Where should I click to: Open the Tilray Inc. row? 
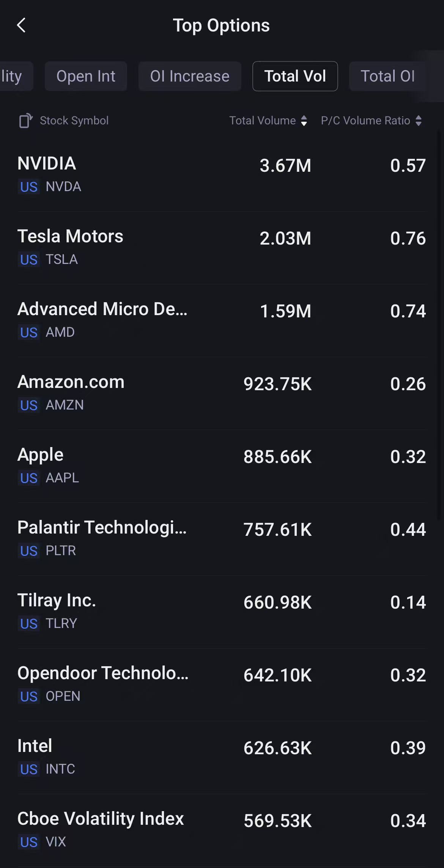click(222, 611)
